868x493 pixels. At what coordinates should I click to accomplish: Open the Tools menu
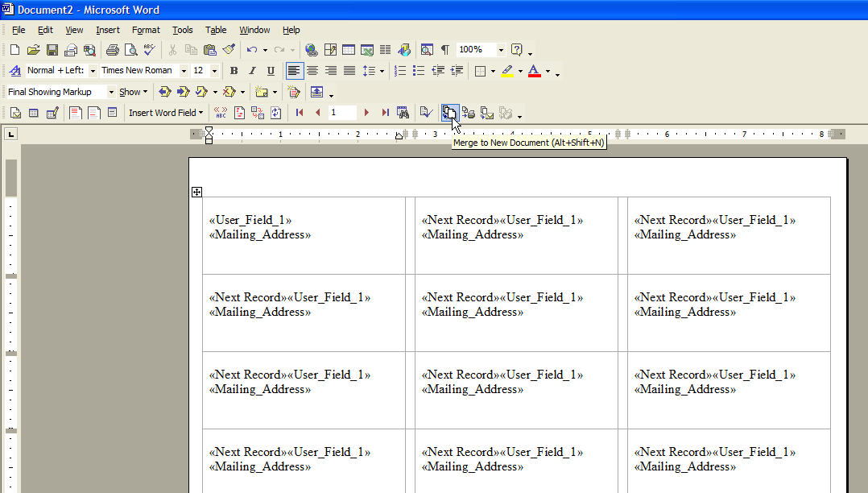183,30
